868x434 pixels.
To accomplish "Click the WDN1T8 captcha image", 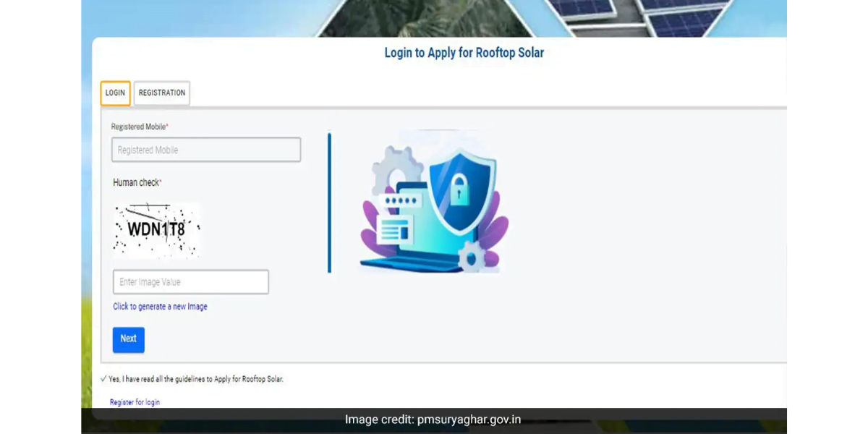I will [156, 230].
